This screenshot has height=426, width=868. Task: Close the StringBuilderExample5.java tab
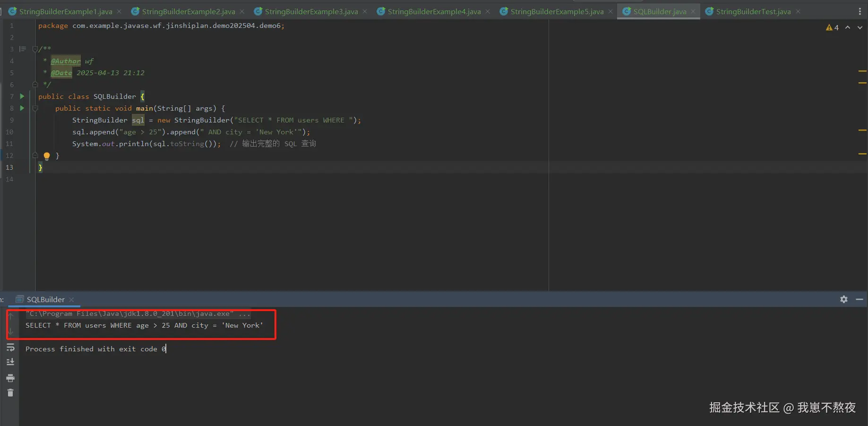(x=610, y=11)
